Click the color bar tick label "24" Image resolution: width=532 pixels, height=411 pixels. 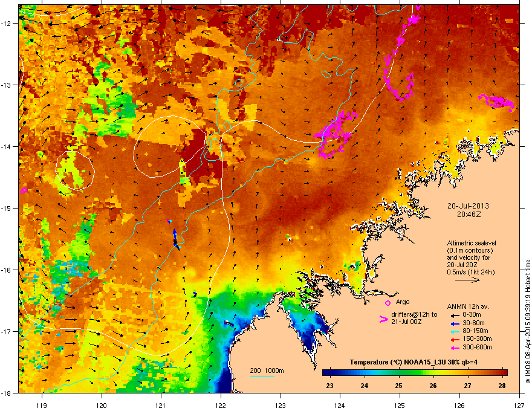[x=365, y=386]
